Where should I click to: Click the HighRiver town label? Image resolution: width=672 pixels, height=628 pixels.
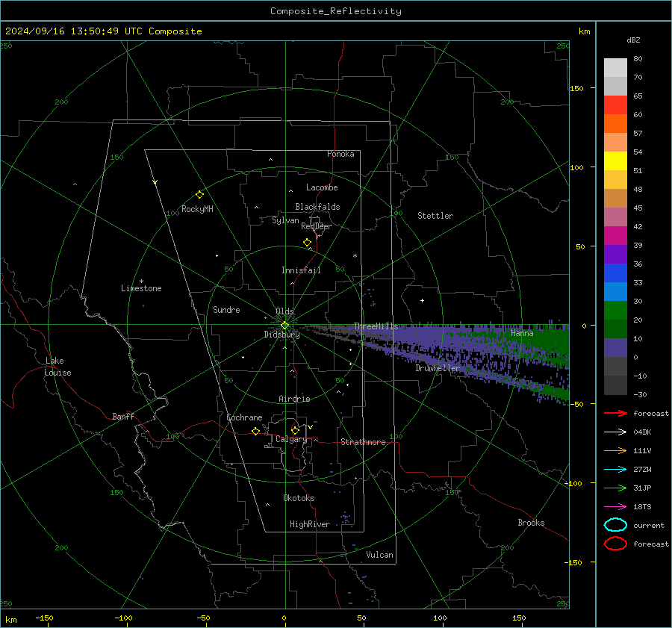[x=310, y=524]
